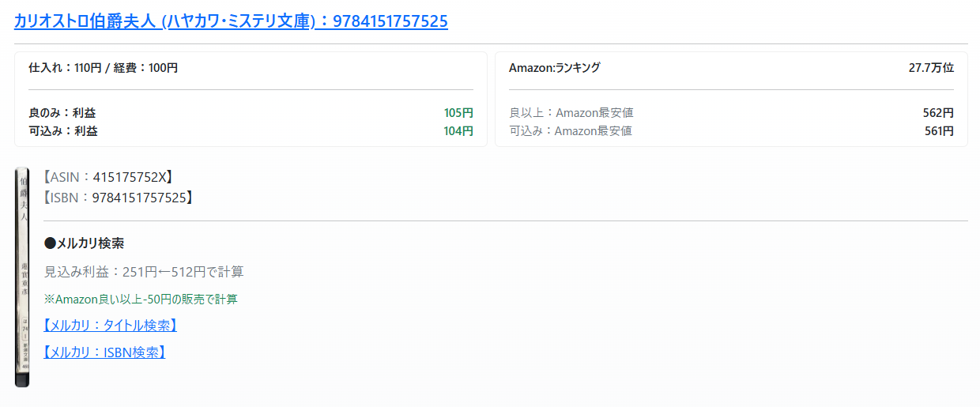
Task: Click the green ※Amazon良い以上-50円 note
Action: click(x=141, y=300)
